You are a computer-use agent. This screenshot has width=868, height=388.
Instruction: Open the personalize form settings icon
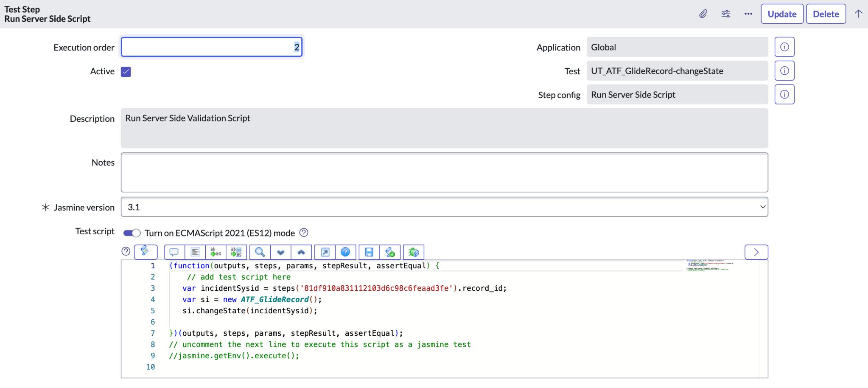tap(726, 14)
